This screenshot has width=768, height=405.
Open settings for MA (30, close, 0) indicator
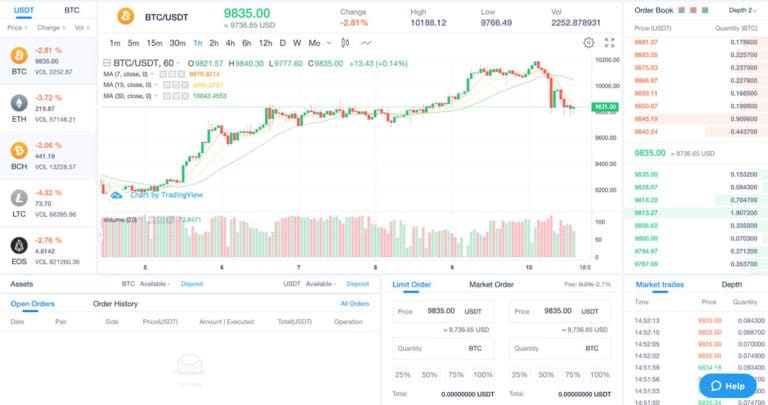point(176,96)
